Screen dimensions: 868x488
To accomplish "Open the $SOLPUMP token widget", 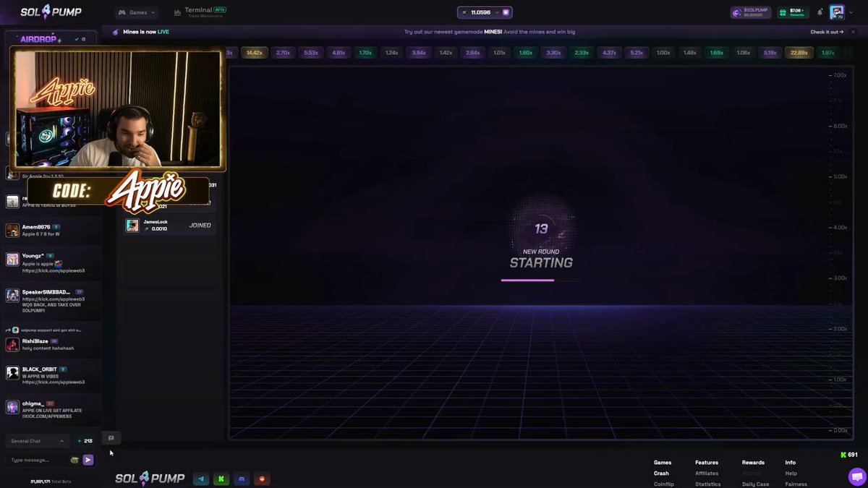I will [x=751, y=12].
